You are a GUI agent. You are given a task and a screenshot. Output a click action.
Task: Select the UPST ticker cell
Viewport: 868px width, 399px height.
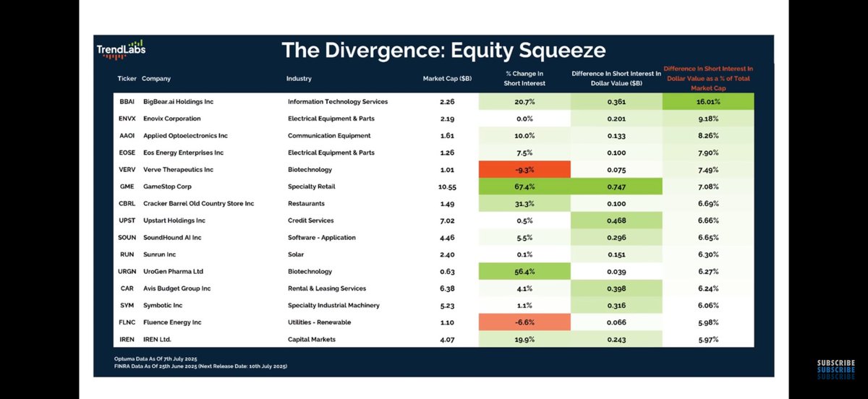(127, 220)
